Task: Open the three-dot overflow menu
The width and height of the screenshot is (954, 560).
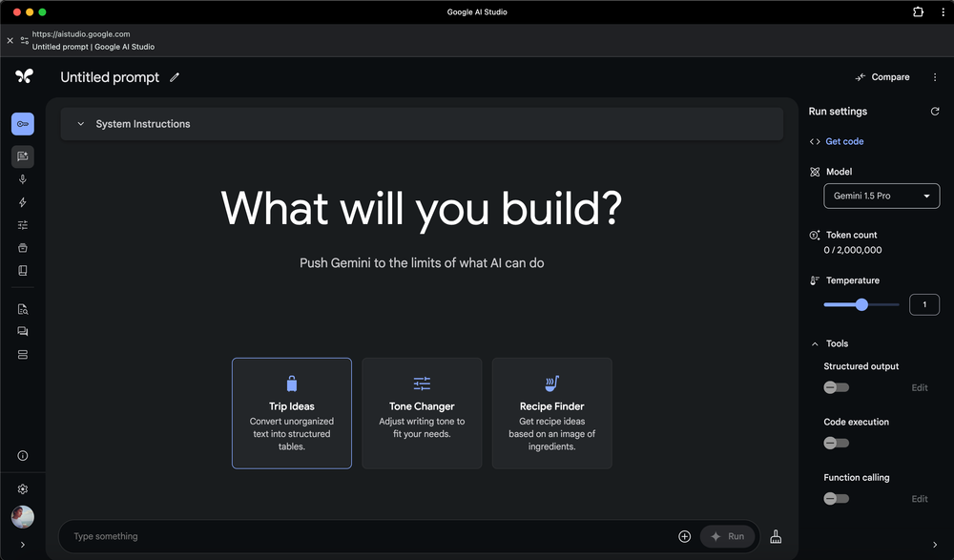Action: (935, 77)
